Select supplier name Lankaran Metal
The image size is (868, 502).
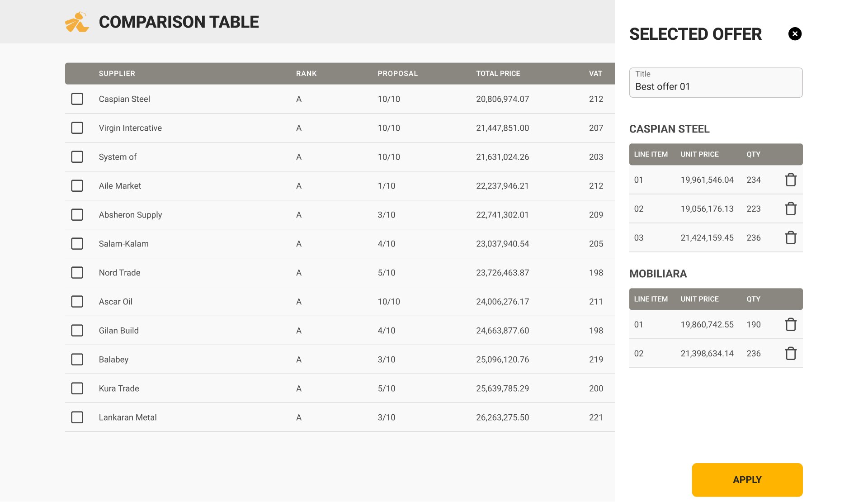pos(128,417)
